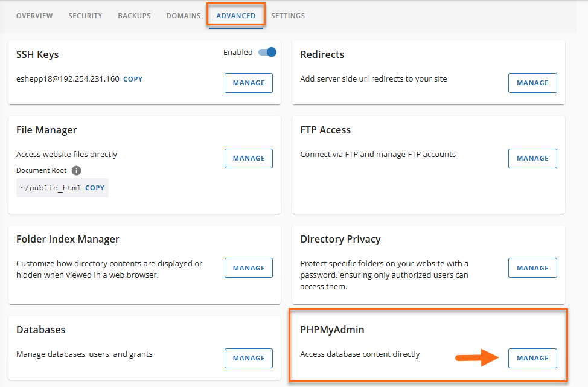
Task: Go to the Backups tab
Action: pos(134,16)
